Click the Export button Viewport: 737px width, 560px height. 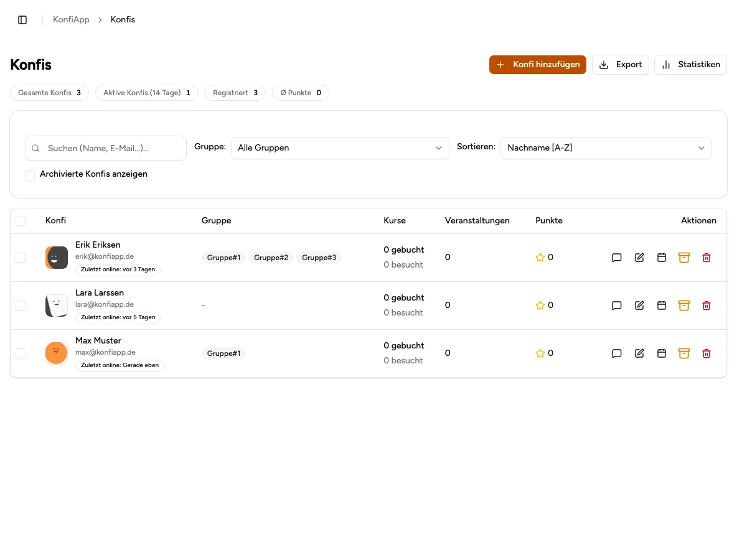click(621, 65)
